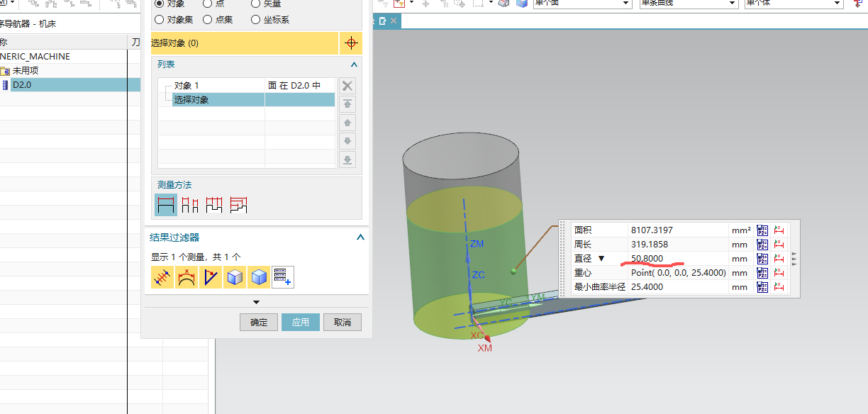Select the 点 radio button
Viewport: 868px width, 414px height.
[x=208, y=4]
